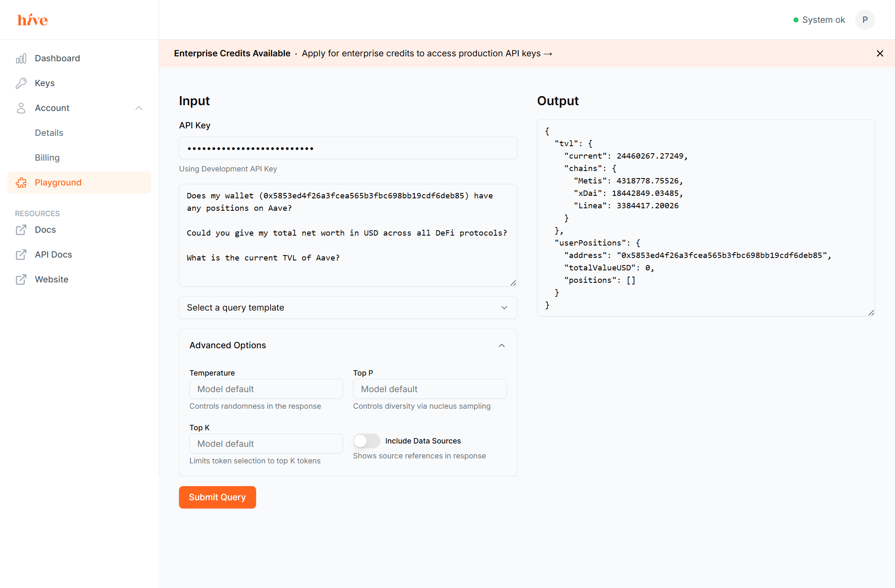Apply for enterprise credits link

(427, 53)
